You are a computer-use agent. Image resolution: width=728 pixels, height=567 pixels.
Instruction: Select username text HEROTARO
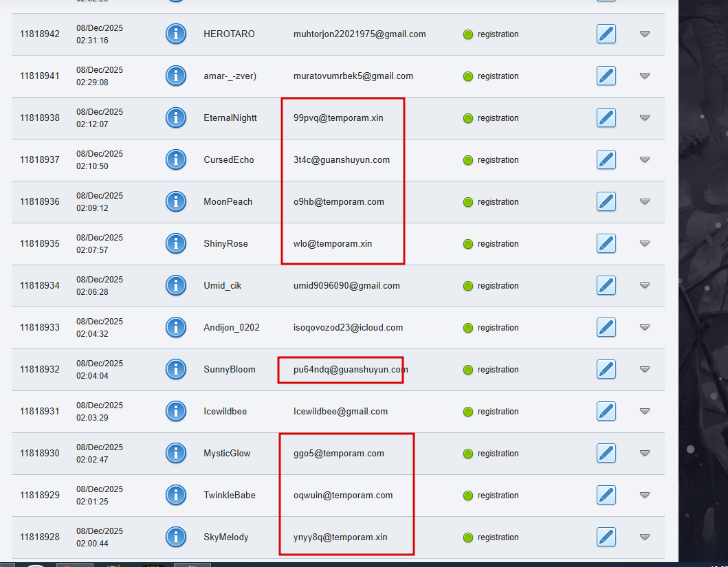tap(229, 34)
